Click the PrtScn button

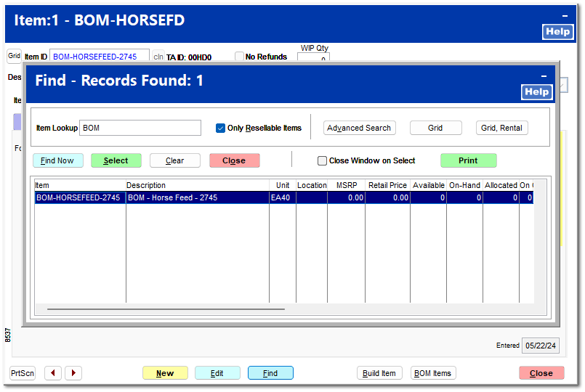coord(23,373)
